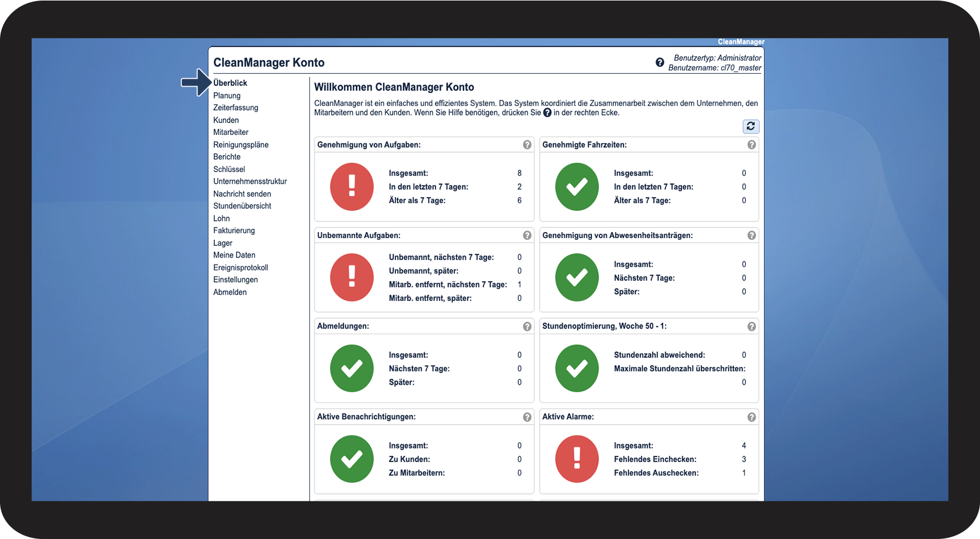Click help icon in Aktive Benachrichtigungen panel
Image resolution: width=980 pixels, height=539 pixels.
(527, 417)
